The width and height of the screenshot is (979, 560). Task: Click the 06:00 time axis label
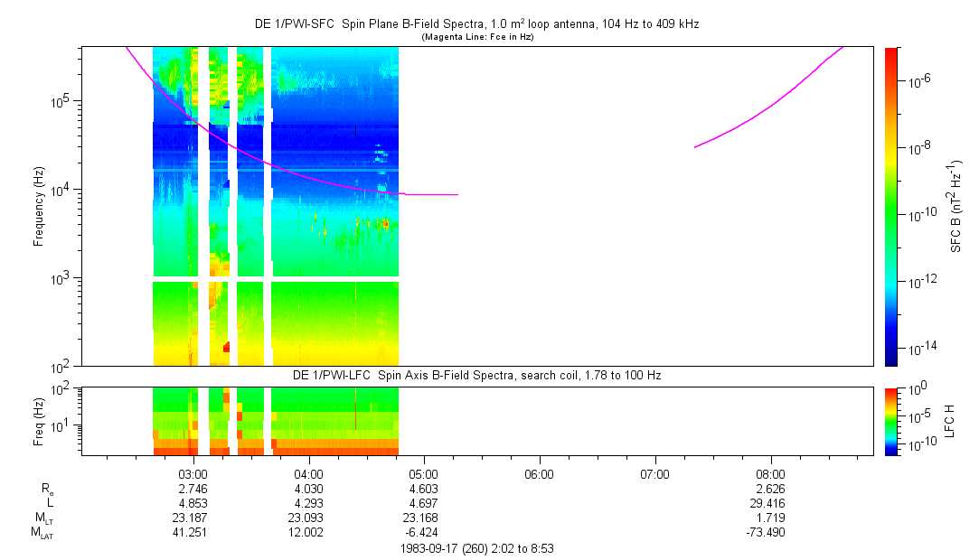pos(540,474)
